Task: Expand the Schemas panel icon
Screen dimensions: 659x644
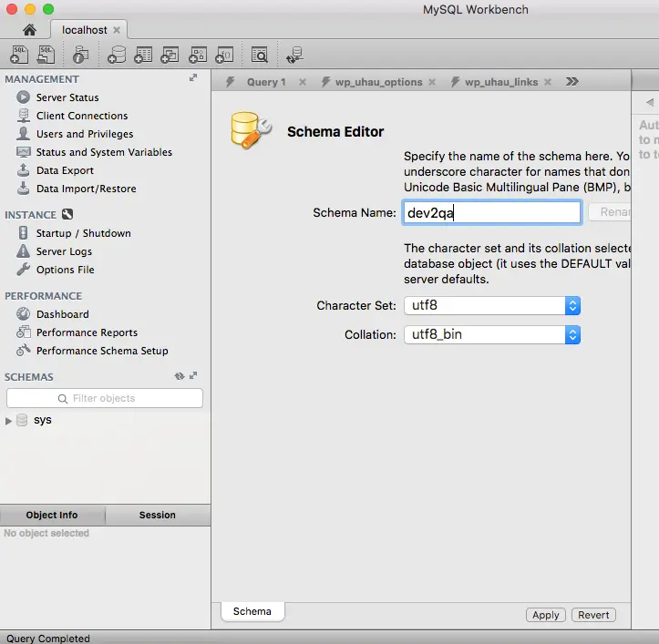Action: (193, 375)
